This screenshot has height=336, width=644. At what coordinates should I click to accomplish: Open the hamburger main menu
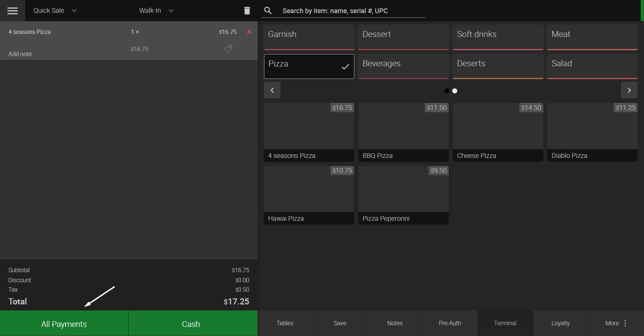(12, 11)
